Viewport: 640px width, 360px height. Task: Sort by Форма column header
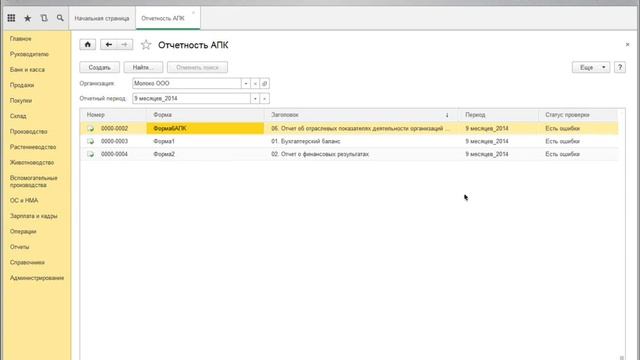[162, 115]
